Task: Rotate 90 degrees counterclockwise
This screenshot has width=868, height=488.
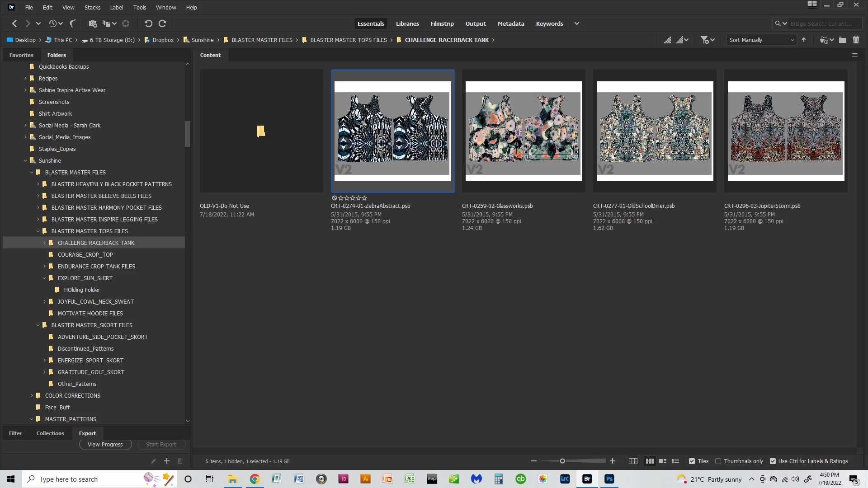Action: tap(148, 23)
